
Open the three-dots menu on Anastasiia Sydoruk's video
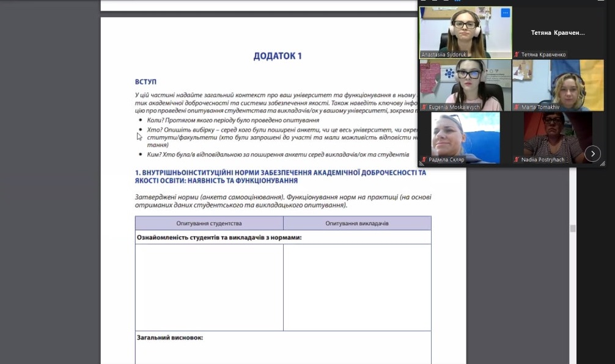tap(505, 13)
